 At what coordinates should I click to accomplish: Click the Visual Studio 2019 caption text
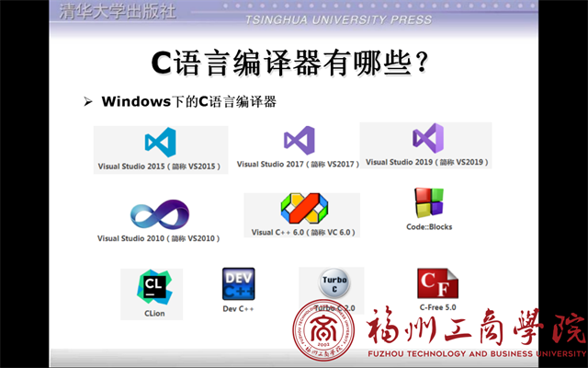[426, 162]
